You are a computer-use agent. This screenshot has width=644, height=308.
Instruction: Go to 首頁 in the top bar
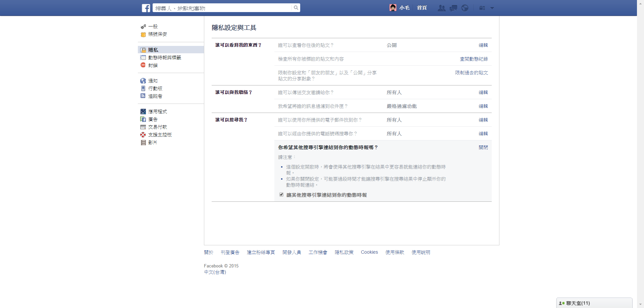click(422, 8)
